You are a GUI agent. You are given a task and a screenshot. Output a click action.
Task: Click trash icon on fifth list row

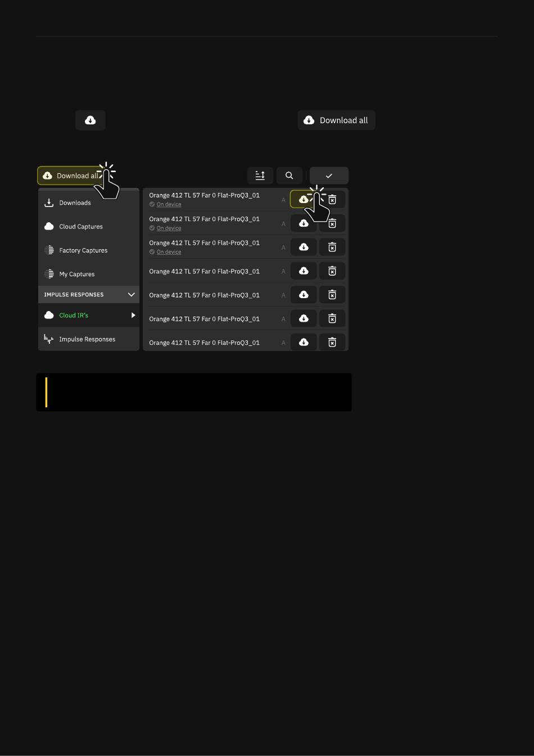[332, 295]
